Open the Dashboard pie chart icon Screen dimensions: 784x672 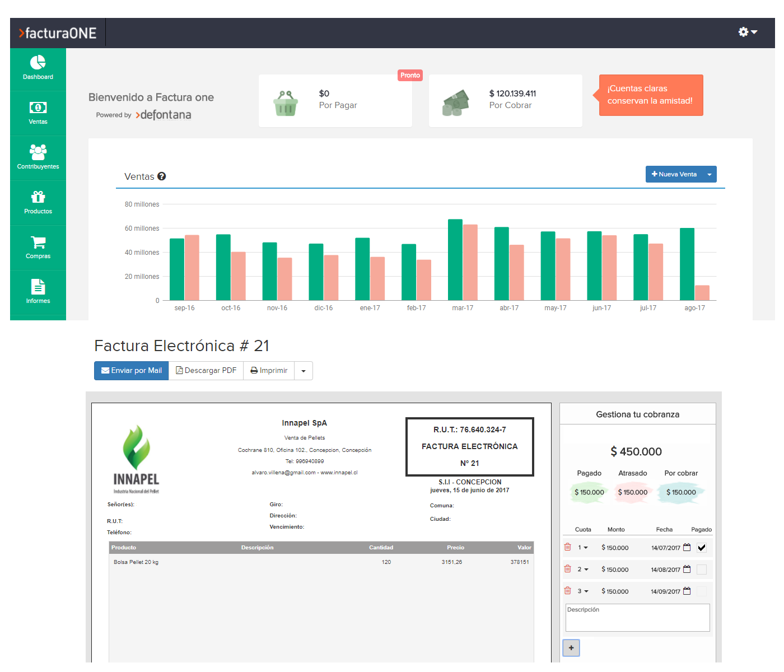(x=38, y=62)
